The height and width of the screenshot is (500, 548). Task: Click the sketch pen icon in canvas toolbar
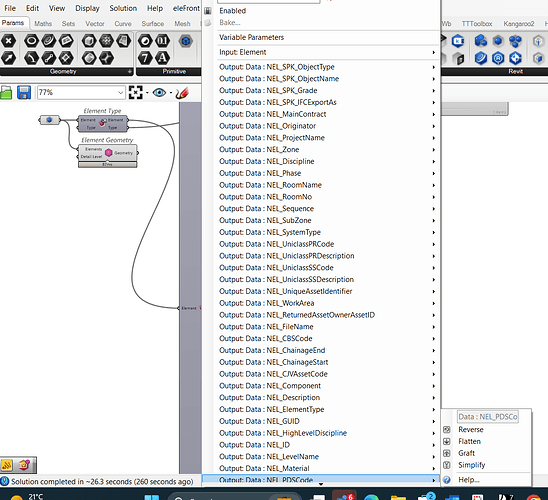pos(182,93)
